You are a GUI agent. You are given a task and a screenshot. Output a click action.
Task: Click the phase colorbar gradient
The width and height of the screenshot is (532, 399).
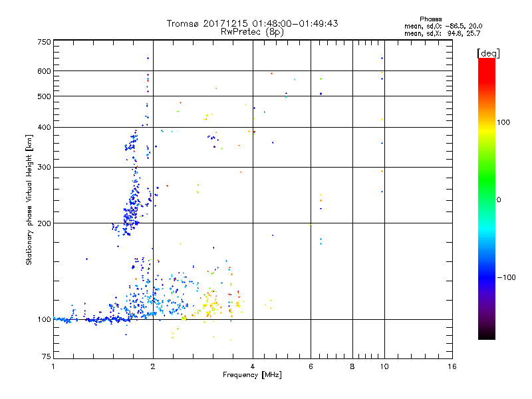[487, 198]
